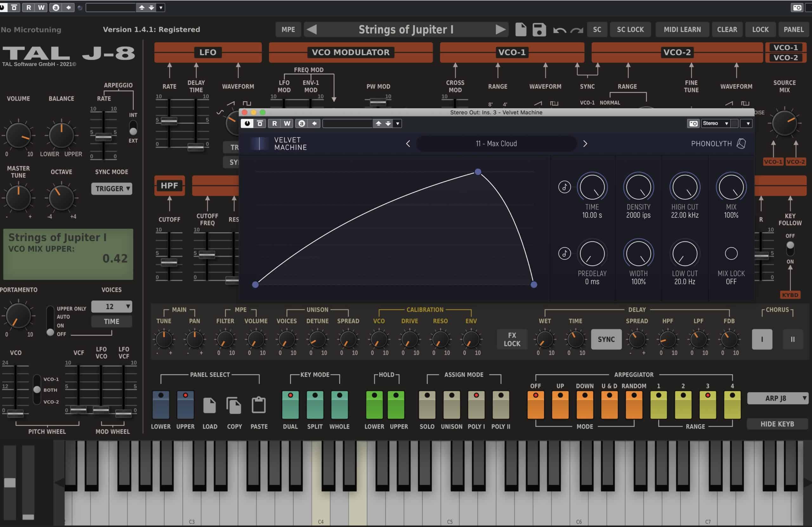Expand Velvet Machine header preset menu arrow
This screenshot has width=812, height=527.
(x=397, y=123)
